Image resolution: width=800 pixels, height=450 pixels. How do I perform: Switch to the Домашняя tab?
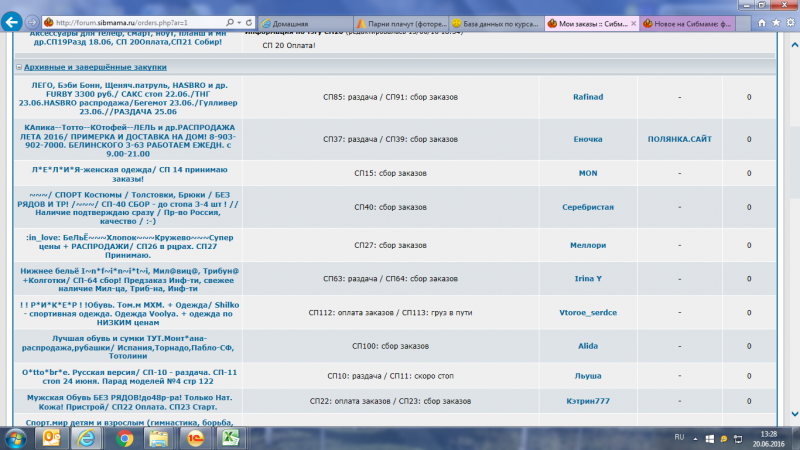[306, 23]
